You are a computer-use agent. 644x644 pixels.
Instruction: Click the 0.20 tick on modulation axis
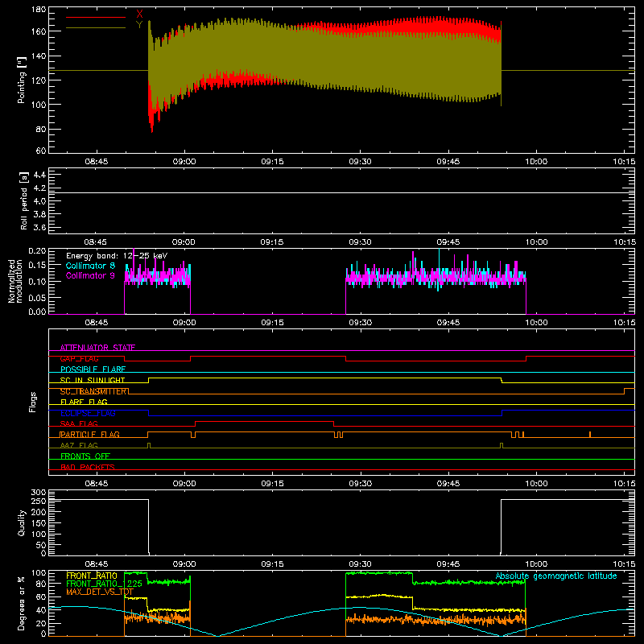coord(37,251)
